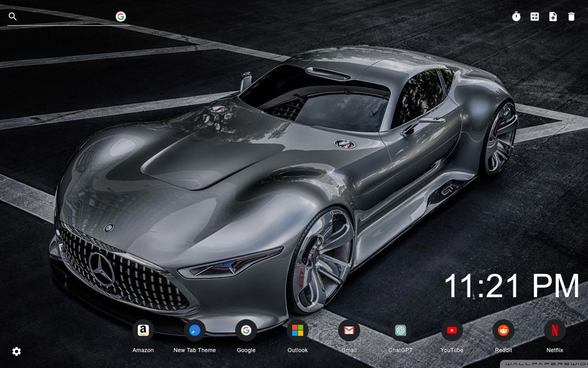Viewport: 588px width, 368px height.
Task: Click the 11:21 PM clock display
Action: tap(512, 286)
